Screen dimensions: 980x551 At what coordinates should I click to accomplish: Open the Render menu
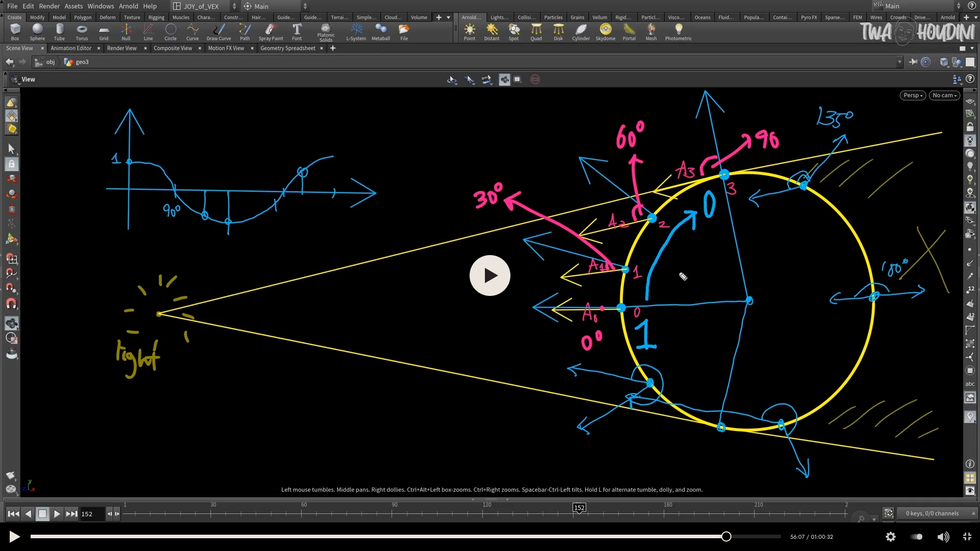pos(50,6)
